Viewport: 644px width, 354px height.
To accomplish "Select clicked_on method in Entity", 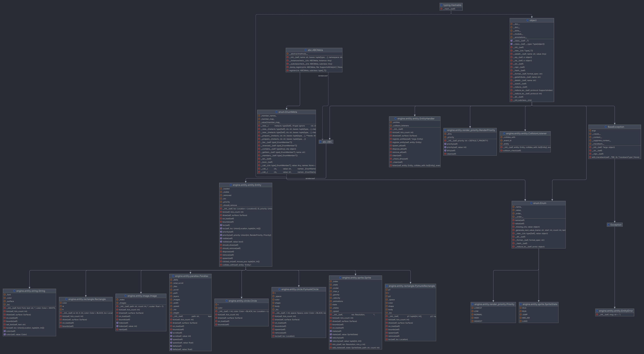I will pos(241,262).
